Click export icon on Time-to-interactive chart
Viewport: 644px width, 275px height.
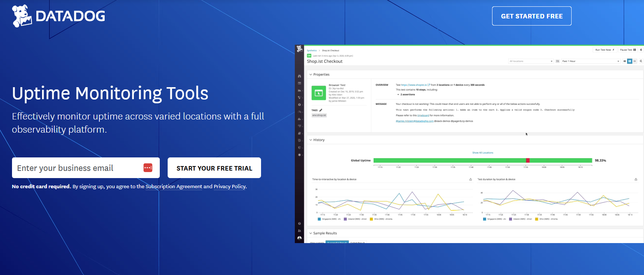tap(470, 179)
